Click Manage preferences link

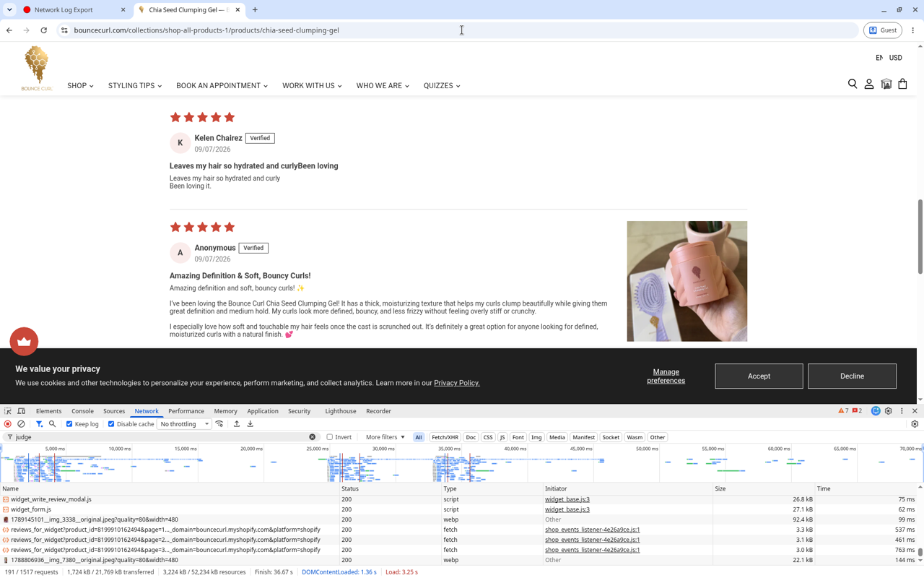pos(666,376)
